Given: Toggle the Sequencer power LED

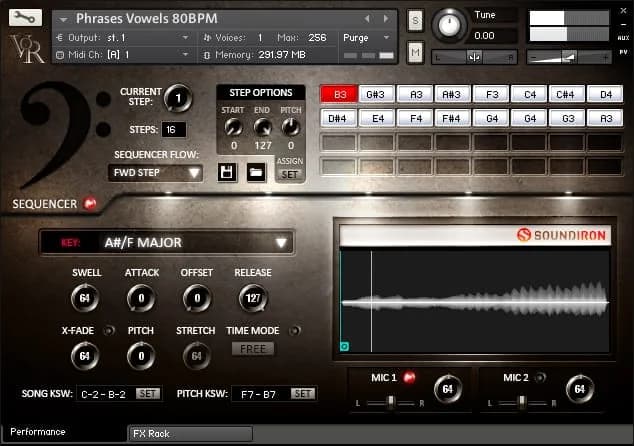Looking at the screenshot, I should (x=90, y=203).
